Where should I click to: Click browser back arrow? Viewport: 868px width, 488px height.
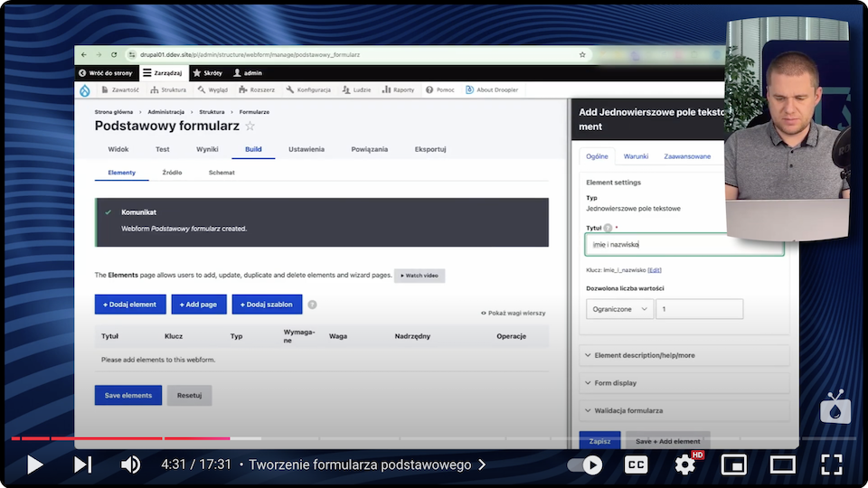click(83, 55)
